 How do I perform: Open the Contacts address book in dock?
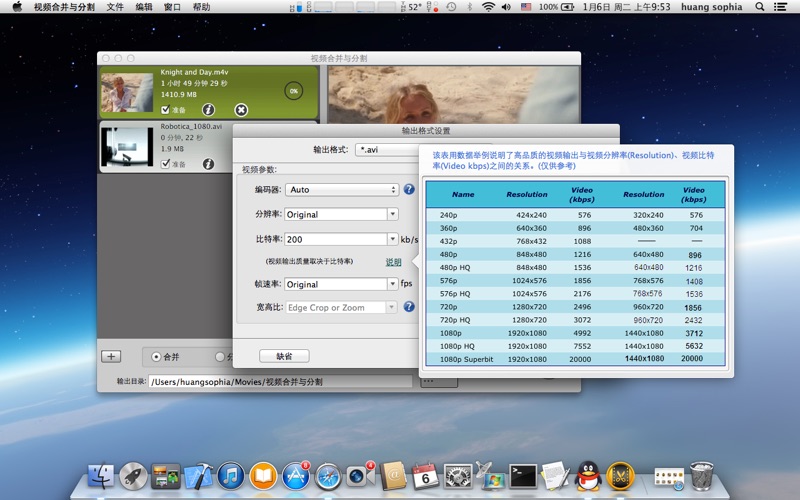pos(393,476)
